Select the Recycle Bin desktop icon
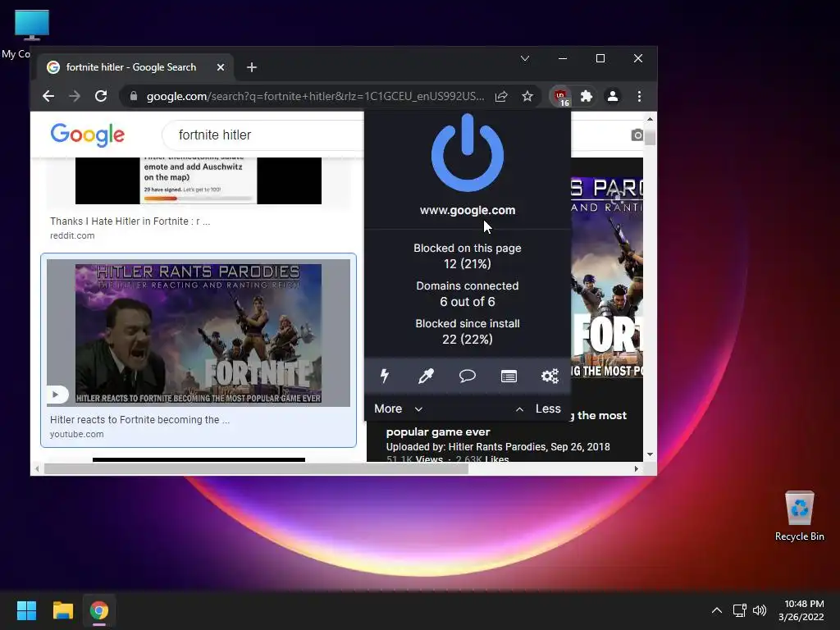 tap(799, 516)
